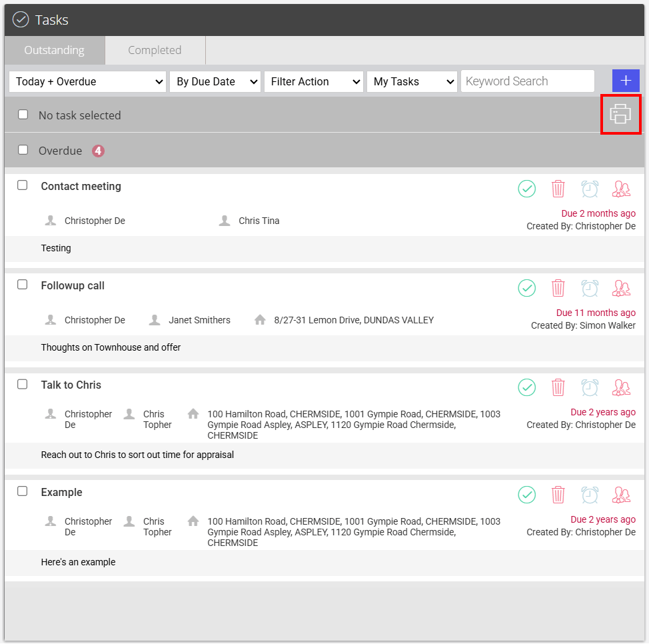Mark the Example task as complete

pos(527,495)
